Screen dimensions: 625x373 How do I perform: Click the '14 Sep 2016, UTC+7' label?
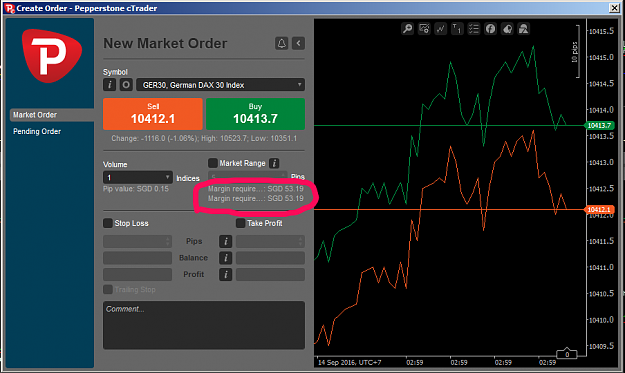349,362
